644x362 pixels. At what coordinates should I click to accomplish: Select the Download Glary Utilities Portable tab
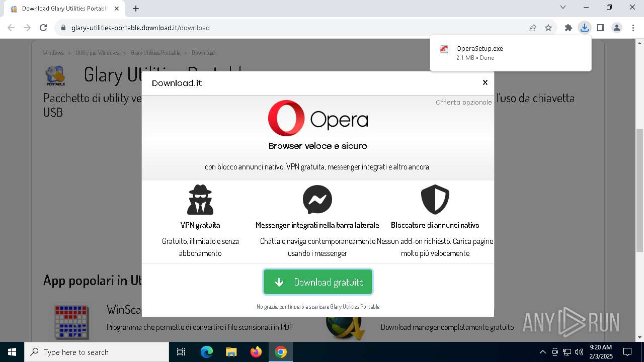pos(64,9)
